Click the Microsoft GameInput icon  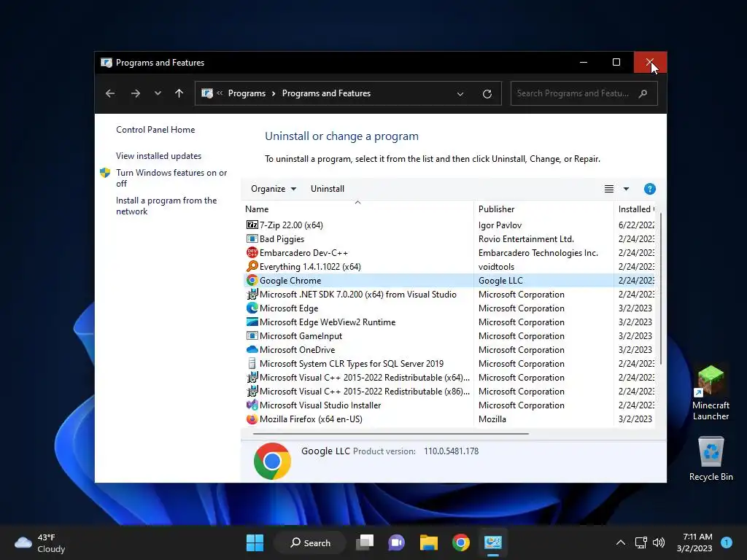click(252, 335)
